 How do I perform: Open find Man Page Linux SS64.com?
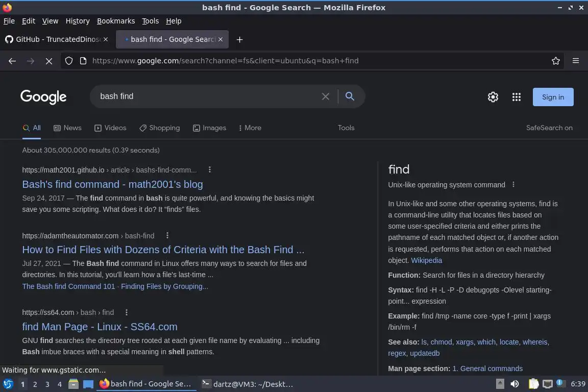click(x=100, y=327)
